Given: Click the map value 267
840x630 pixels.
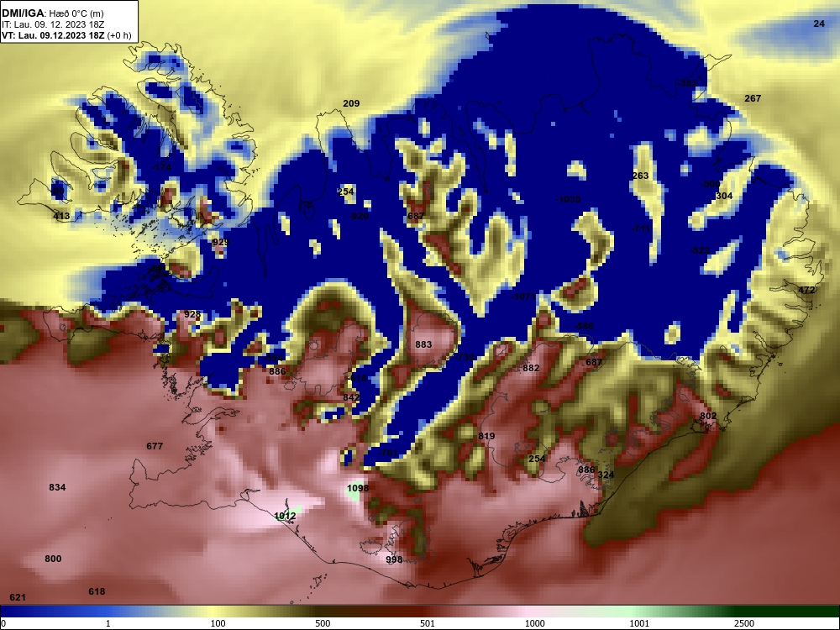Looking at the screenshot, I should 753,98.
